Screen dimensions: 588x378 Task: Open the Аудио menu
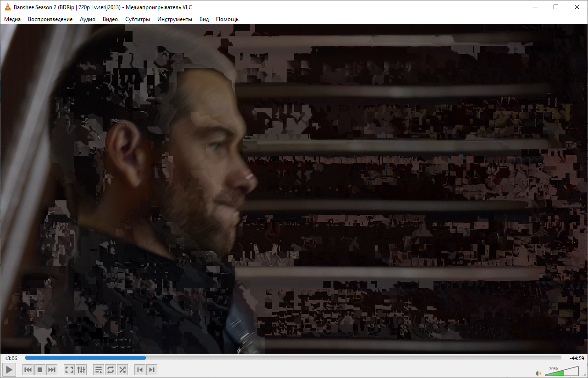coord(87,19)
